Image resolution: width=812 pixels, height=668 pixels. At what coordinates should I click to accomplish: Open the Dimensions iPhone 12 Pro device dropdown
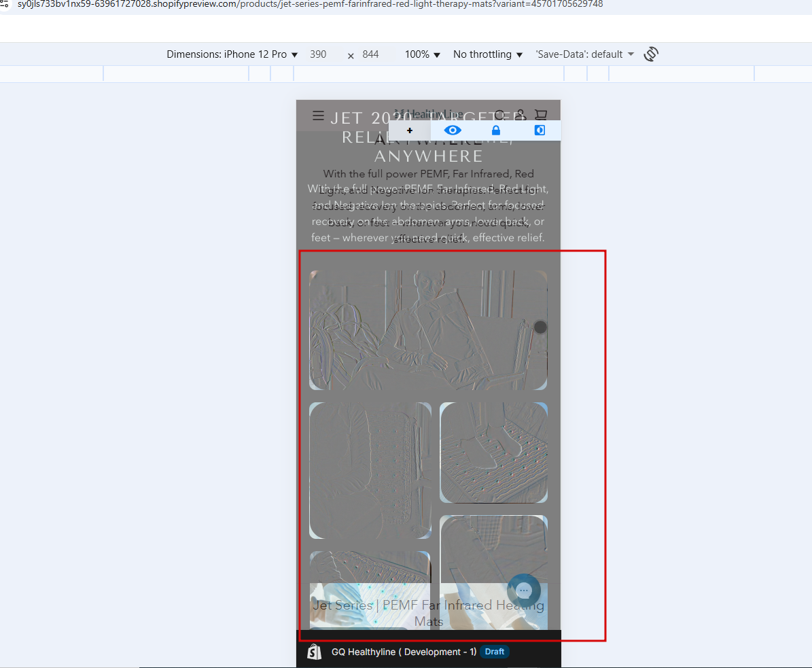232,54
